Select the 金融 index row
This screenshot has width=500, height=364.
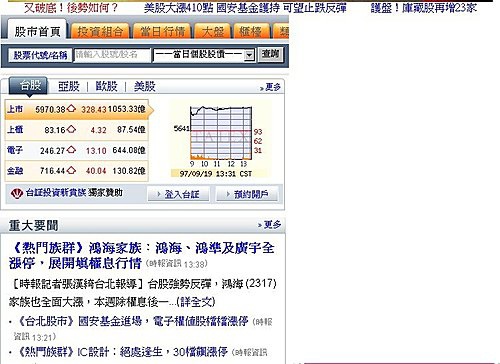click(x=77, y=171)
